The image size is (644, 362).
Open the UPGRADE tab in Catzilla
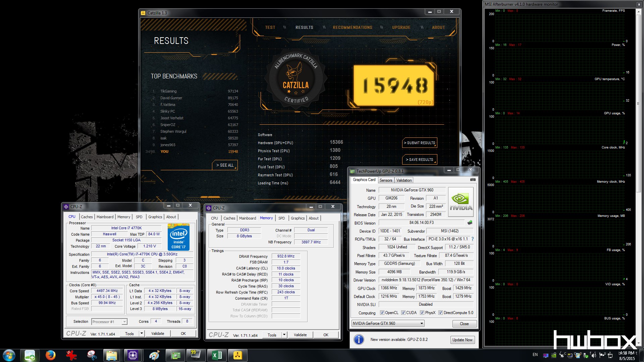pyautogui.click(x=401, y=27)
